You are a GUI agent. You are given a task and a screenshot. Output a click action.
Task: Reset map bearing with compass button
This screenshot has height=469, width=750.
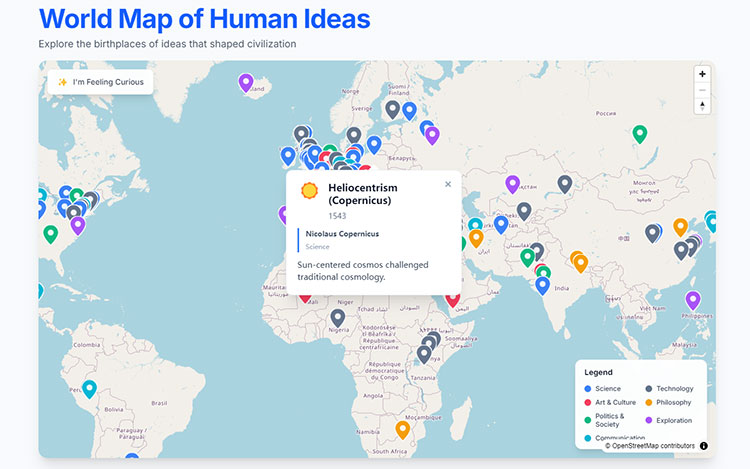coord(702,106)
